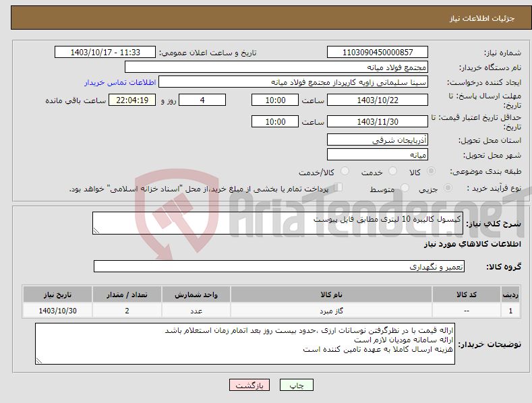Viewport: 532px width, 403px height.
Task: Click the شرح کلی نیاز label
Action: [x=494, y=224]
